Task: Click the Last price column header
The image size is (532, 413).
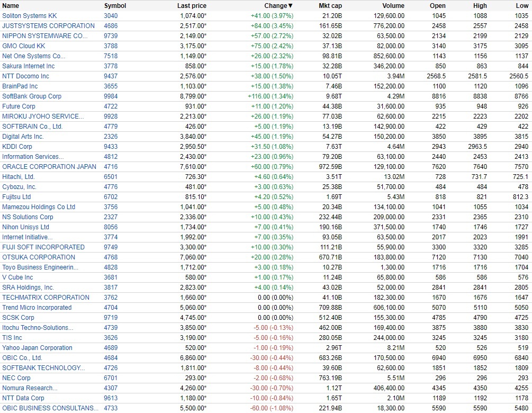Action: coord(192,6)
